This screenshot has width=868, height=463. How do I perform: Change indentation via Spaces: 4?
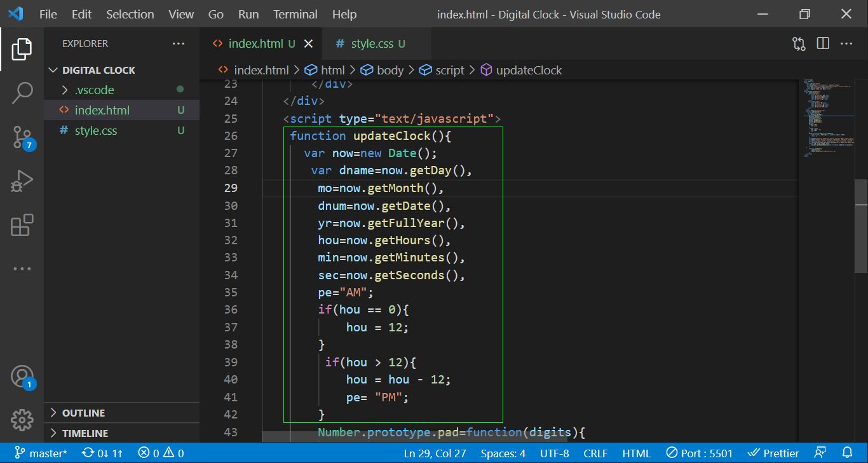(503, 453)
